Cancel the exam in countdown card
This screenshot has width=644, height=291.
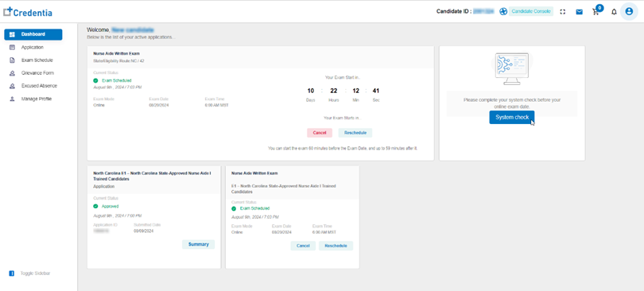(x=320, y=133)
